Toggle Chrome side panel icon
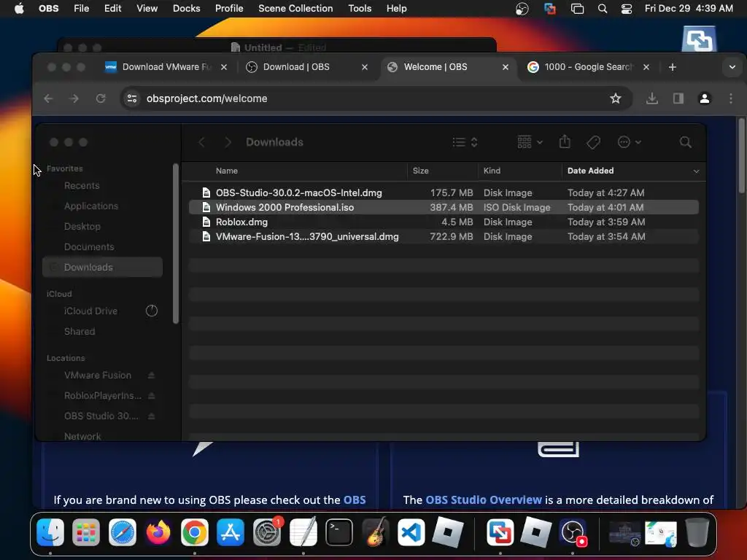Viewport: 747px width, 560px height. (678, 98)
